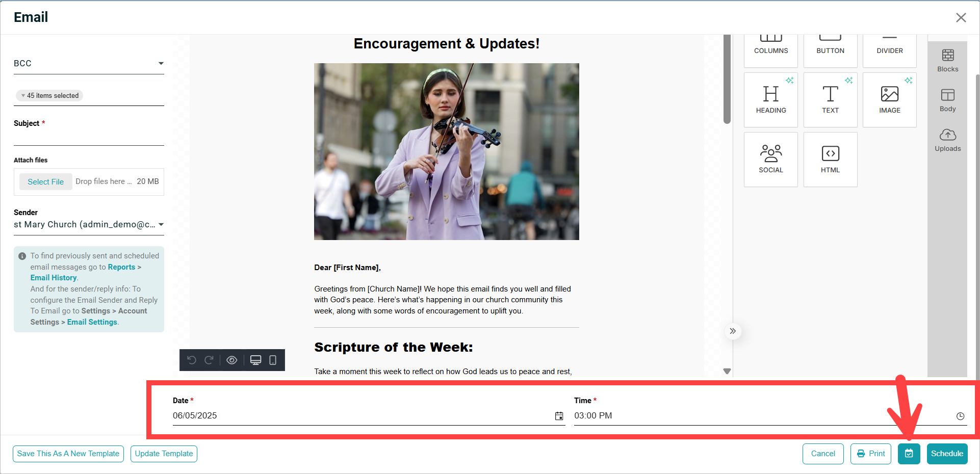The height and width of the screenshot is (474, 980).
Task: Add an HTML block
Action: click(x=830, y=160)
